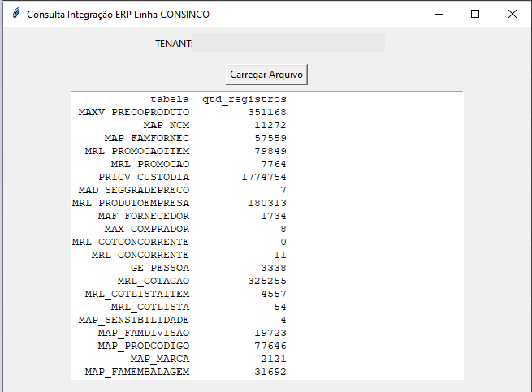532x392 pixels.
Task: Click the count 1734
Action: (274, 216)
